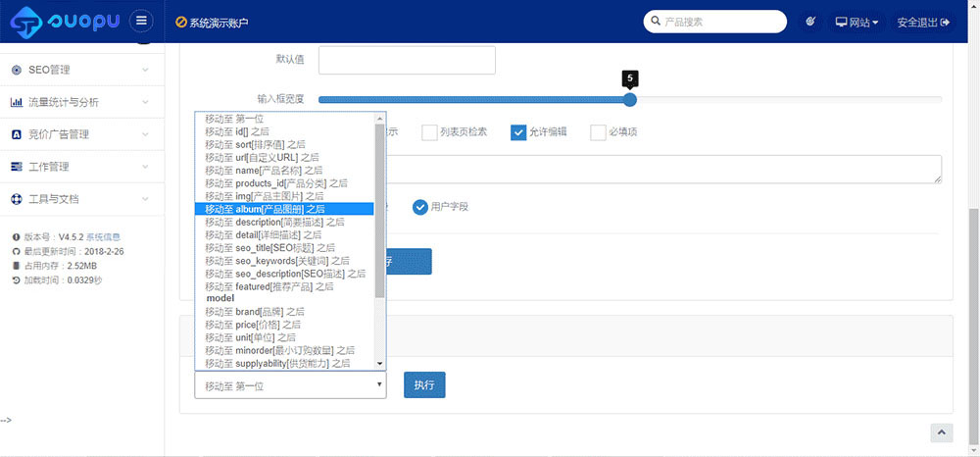Click the 安全退出 link

pyautogui.click(x=923, y=22)
